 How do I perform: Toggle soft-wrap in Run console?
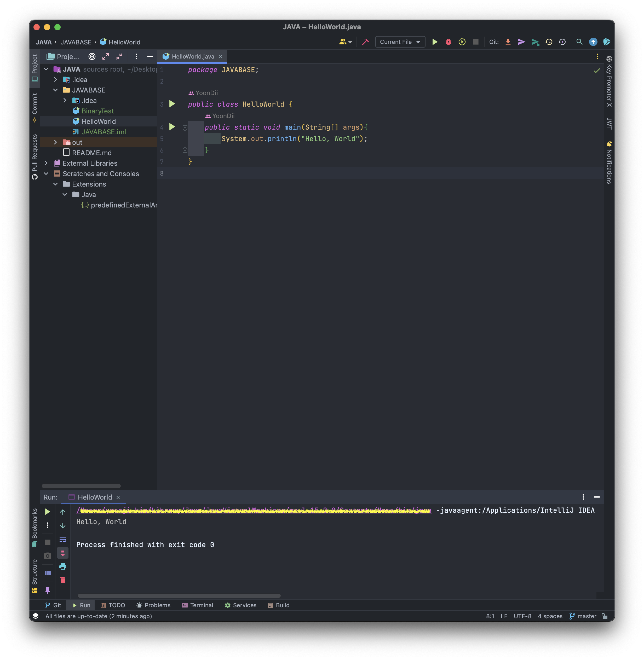(x=62, y=539)
